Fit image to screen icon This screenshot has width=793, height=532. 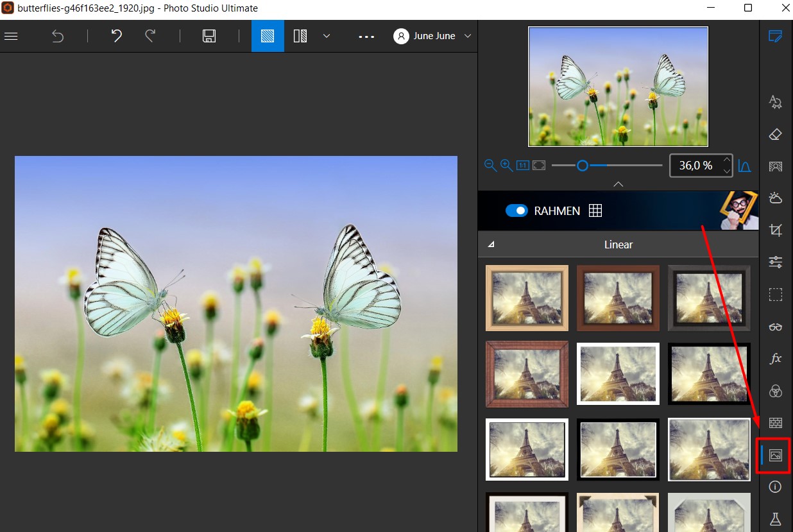point(539,166)
